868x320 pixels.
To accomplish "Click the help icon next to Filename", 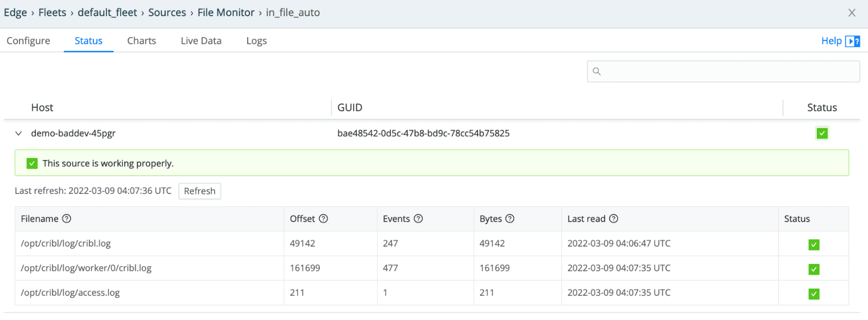I will 66,219.
